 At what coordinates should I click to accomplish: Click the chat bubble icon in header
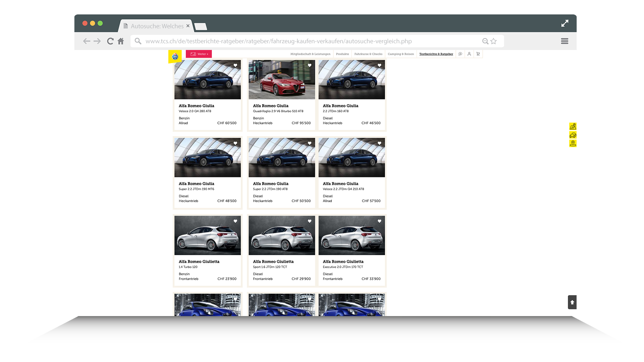point(460,54)
